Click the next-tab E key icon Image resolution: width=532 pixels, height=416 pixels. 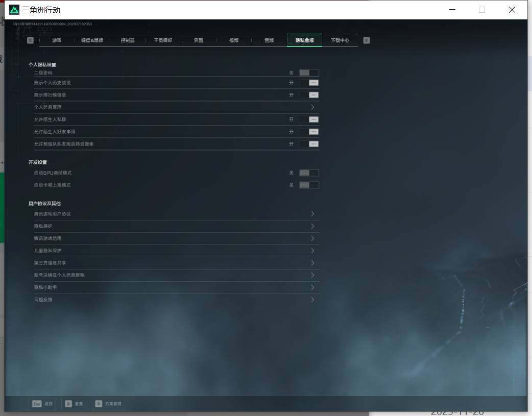pos(367,40)
